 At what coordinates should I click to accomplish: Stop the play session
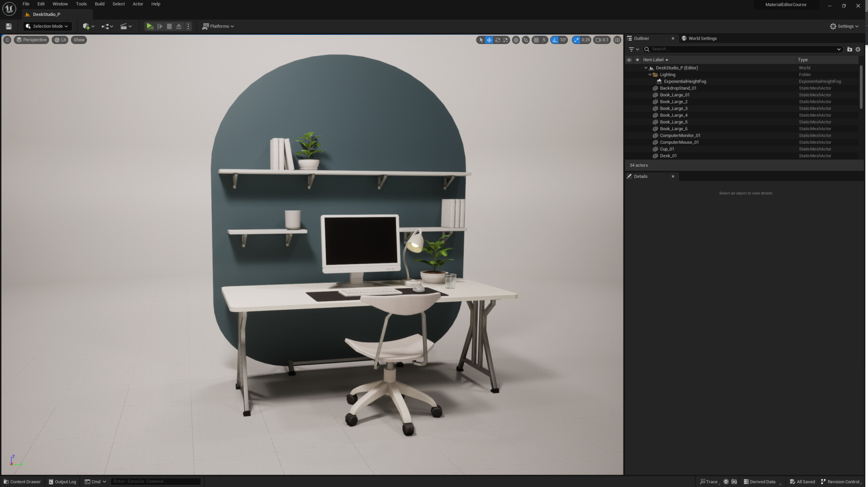pyautogui.click(x=169, y=26)
